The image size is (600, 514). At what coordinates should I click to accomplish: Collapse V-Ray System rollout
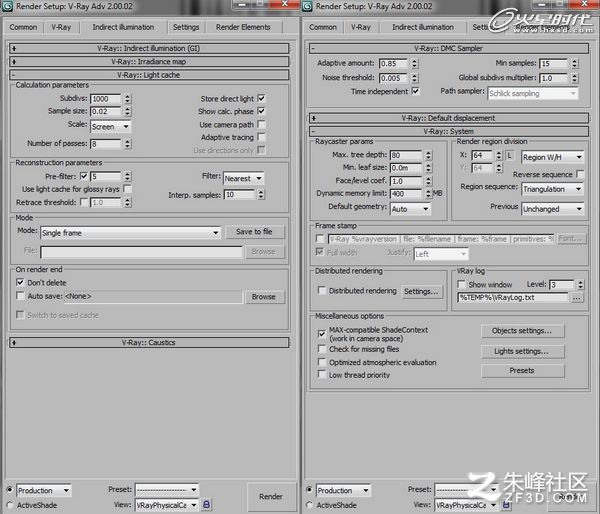448,131
